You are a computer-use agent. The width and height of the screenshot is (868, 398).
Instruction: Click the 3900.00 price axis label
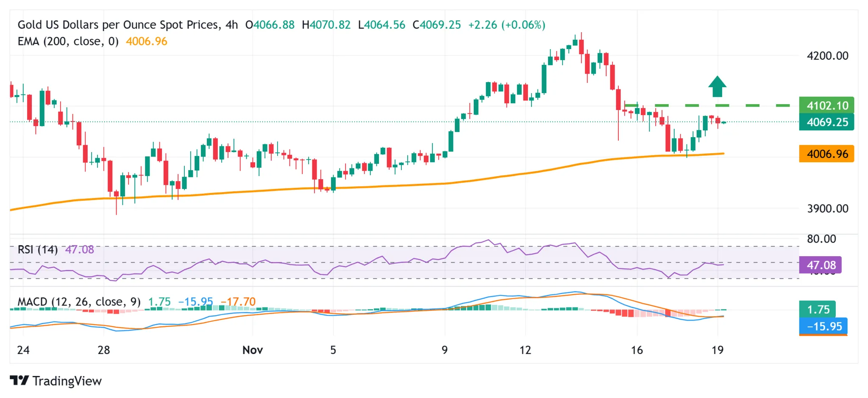point(827,209)
